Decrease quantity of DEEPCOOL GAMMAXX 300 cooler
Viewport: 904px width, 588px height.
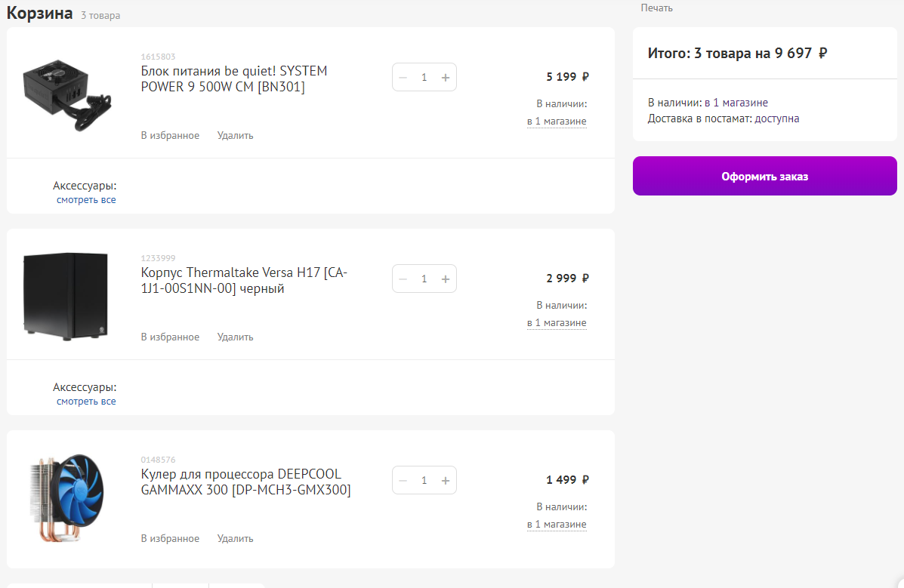point(403,480)
